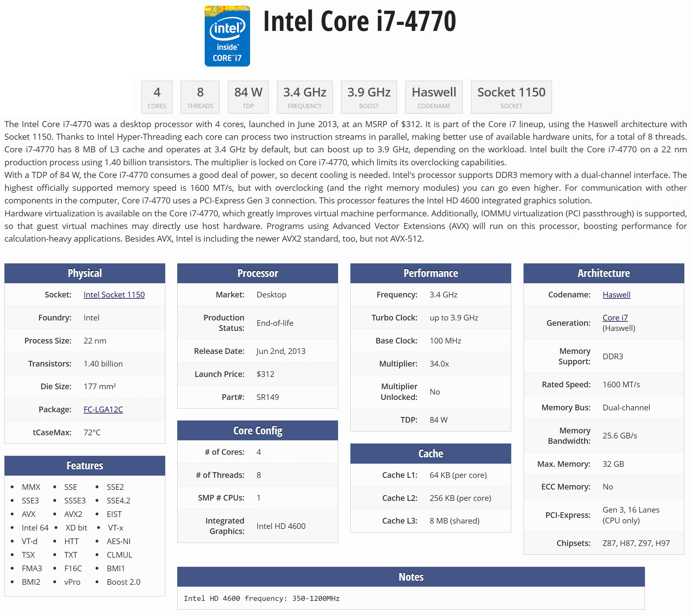
Task: Click the 25.6 GB/s memory bandwidth value
Action: point(620,436)
